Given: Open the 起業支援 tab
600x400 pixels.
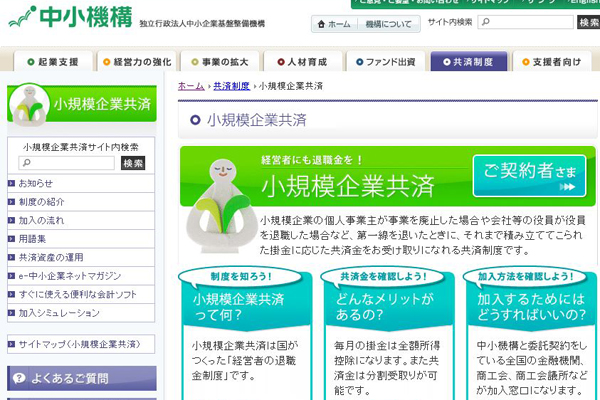Looking at the screenshot, I should coord(53,61).
